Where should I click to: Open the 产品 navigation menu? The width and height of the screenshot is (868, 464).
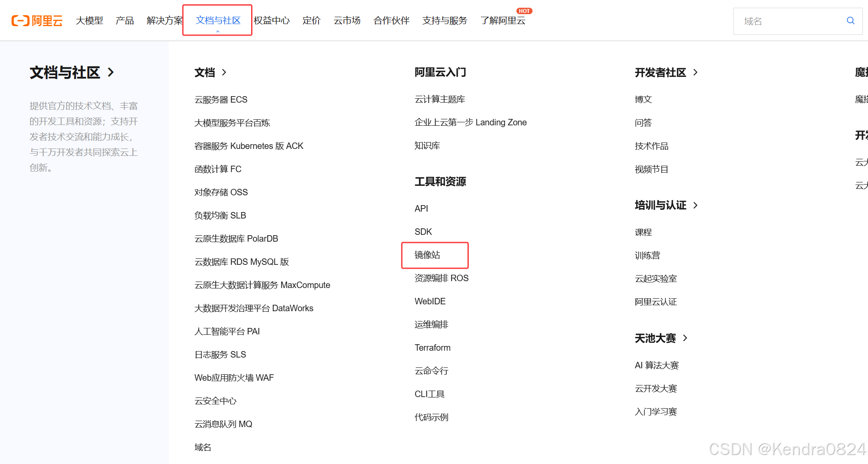coord(124,21)
